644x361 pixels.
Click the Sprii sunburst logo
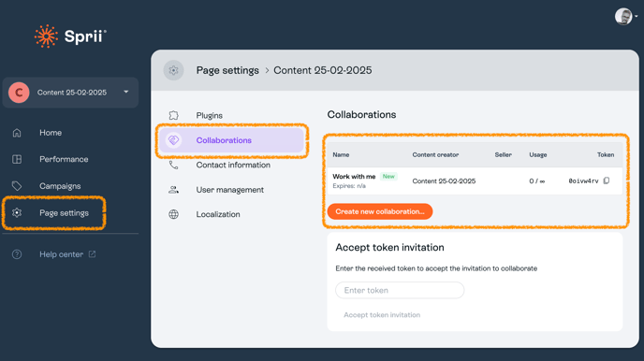click(x=46, y=36)
